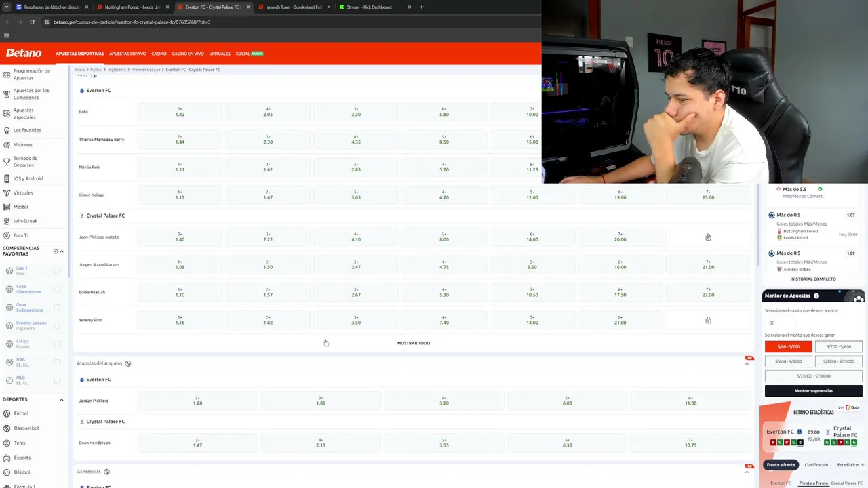868x488 pixels.
Task: Toggle the Liga 1 Perú checkbox
Action: coord(57,271)
